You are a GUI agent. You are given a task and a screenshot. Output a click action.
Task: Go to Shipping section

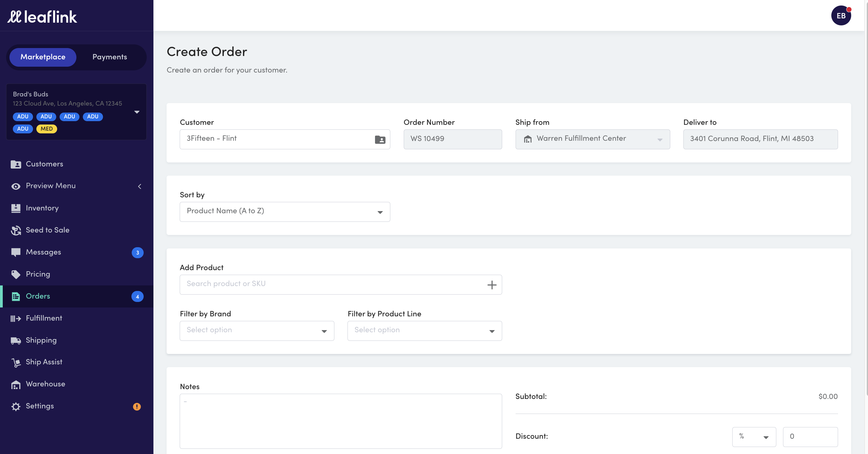click(76, 340)
